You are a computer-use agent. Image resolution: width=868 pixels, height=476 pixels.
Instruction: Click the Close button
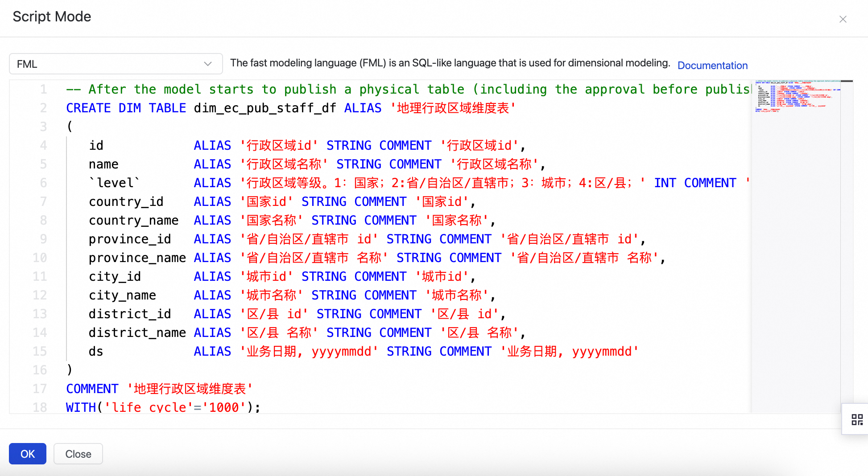(x=78, y=454)
